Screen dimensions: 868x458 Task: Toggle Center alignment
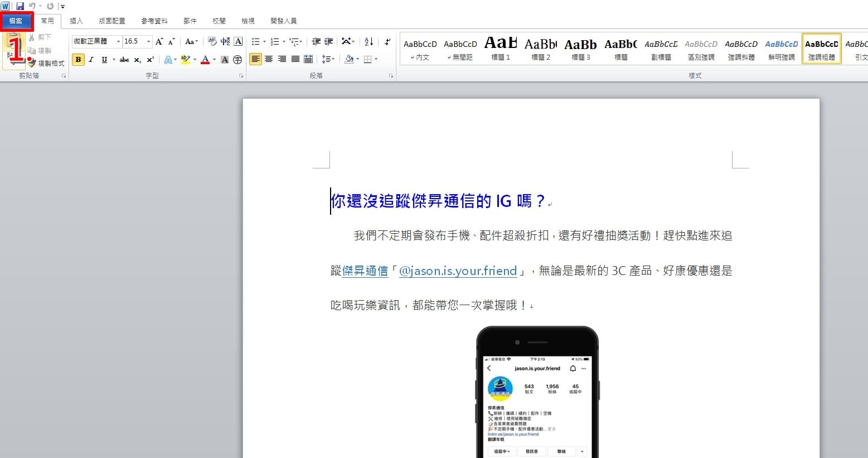(269, 59)
